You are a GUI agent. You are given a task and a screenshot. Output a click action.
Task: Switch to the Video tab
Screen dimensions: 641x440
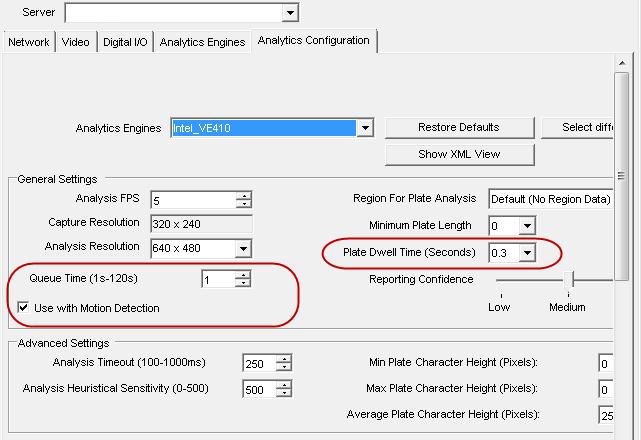click(76, 42)
